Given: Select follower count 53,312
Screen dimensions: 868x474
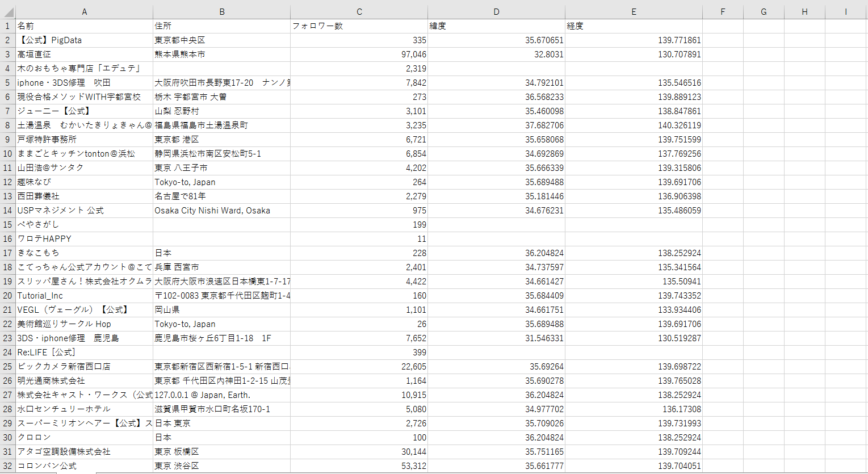Looking at the screenshot, I should [x=359, y=466].
